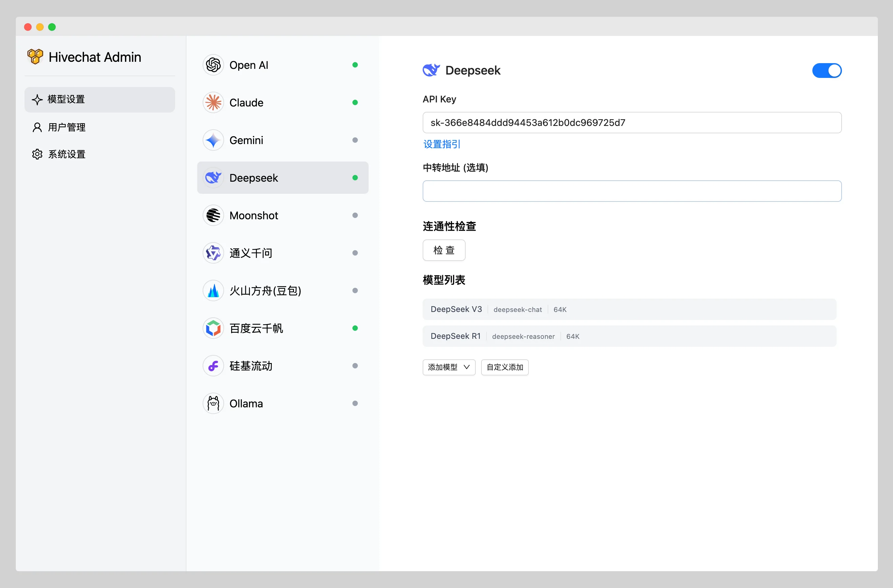The height and width of the screenshot is (588, 893).
Task: Select the 硅基流动 provider icon
Action: pyautogui.click(x=213, y=366)
